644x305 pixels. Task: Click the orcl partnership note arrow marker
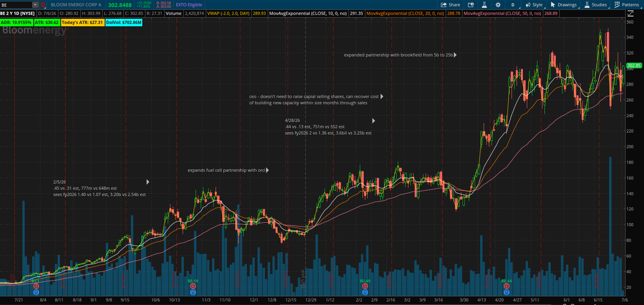click(267, 170)
